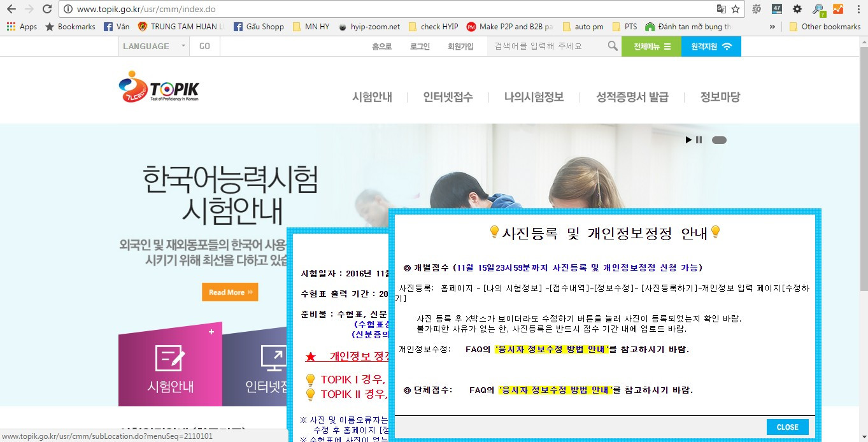
Task: Open the Apps grid in bookmarks bar
Action: pyautogui.click(x=22, y=27)
